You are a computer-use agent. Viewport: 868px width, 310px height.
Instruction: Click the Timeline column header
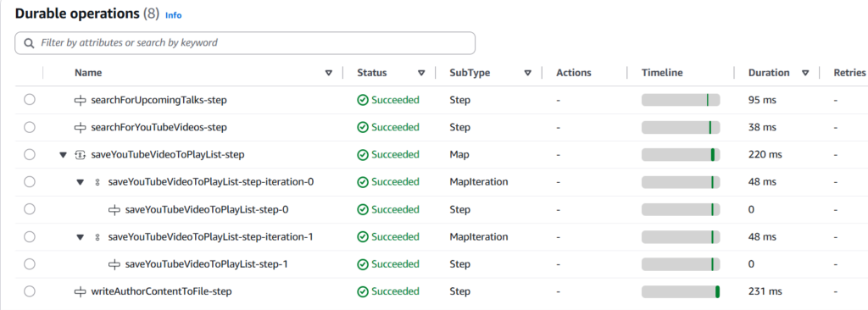pos(662,73)
